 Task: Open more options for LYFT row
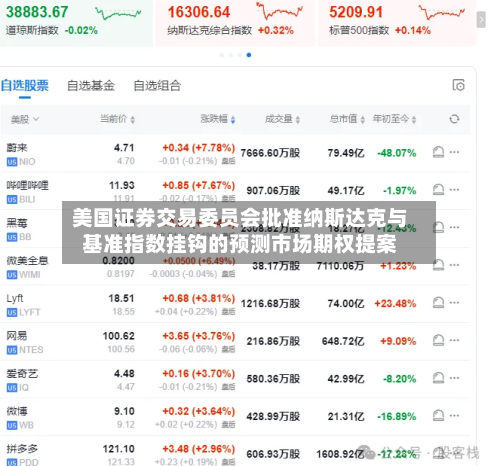click(454, 303)
